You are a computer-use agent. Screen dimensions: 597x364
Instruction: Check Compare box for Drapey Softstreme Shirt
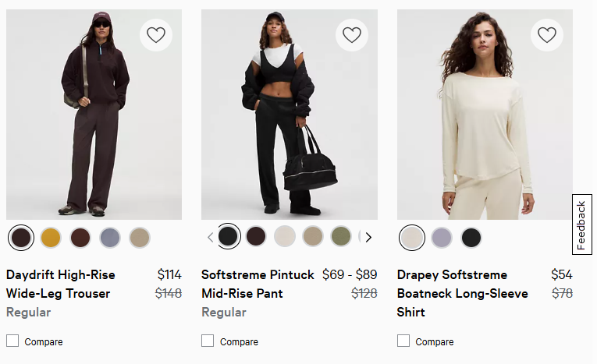(403, 341)
